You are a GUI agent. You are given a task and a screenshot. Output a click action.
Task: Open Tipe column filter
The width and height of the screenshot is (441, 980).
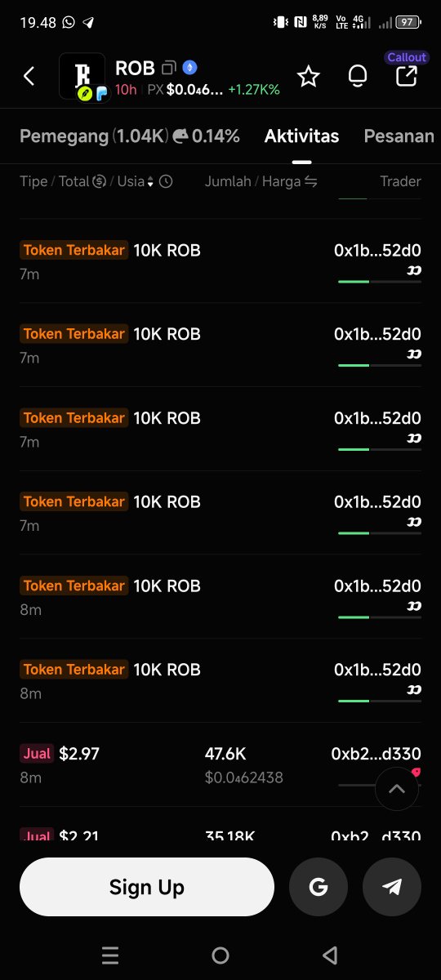pos(33,181)
